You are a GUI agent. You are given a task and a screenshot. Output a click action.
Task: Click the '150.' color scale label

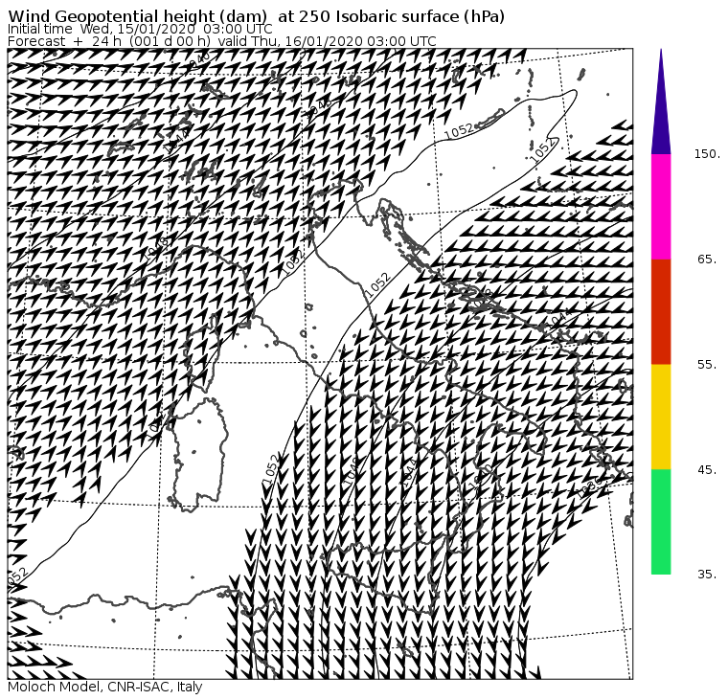(x=707, y=154)
